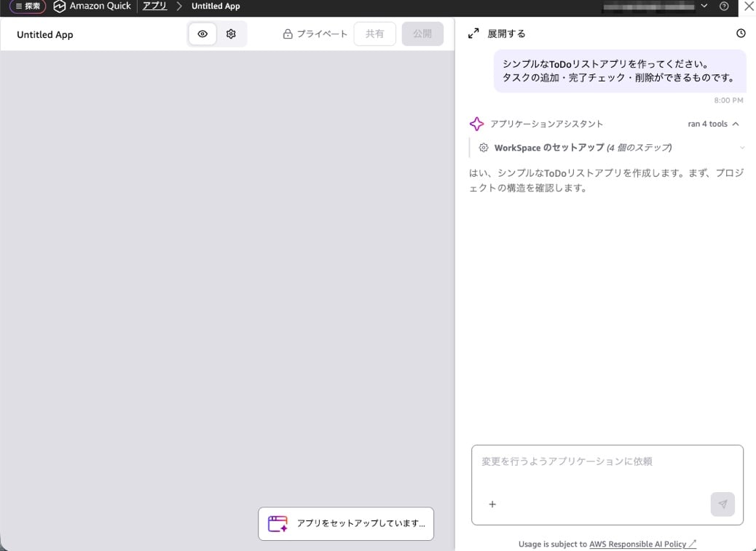Viewport: 756px width, 551px height.
Task: Toggle the eye preview mode
Action: point(202,33)
